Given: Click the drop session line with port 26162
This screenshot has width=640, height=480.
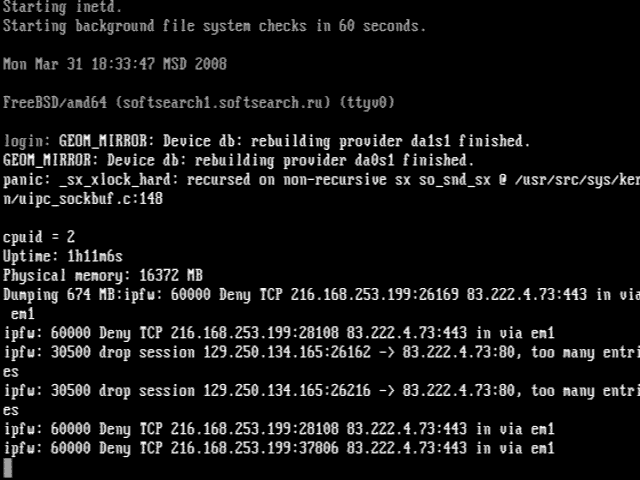Looking at the screenshot, I should 320,352.
